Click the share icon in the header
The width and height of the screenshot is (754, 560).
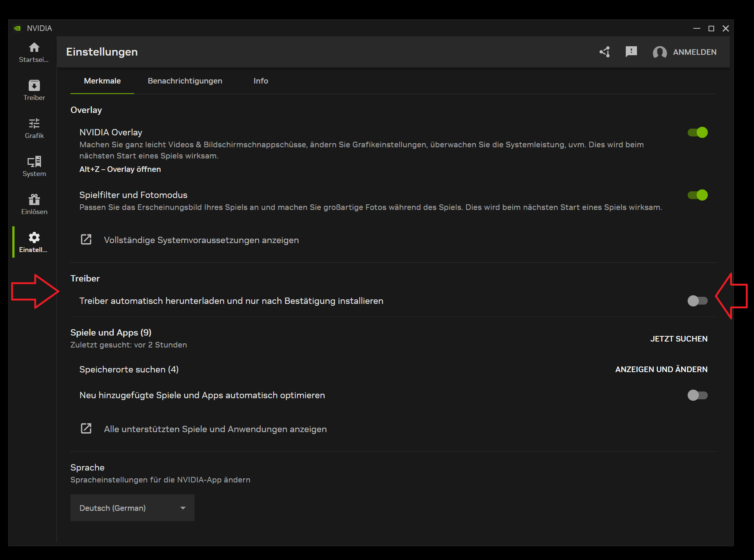[x=605, y=52]
